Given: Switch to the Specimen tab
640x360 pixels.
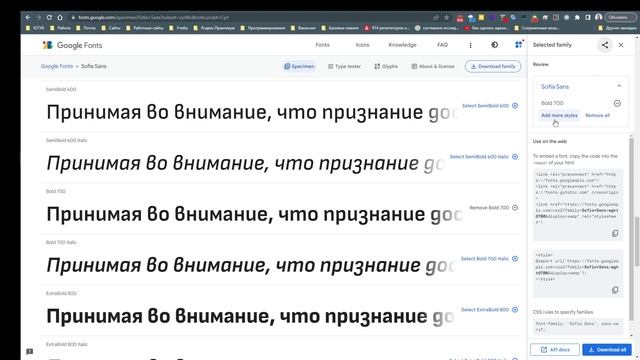Looking at the screenshot, I should point(299,66).
